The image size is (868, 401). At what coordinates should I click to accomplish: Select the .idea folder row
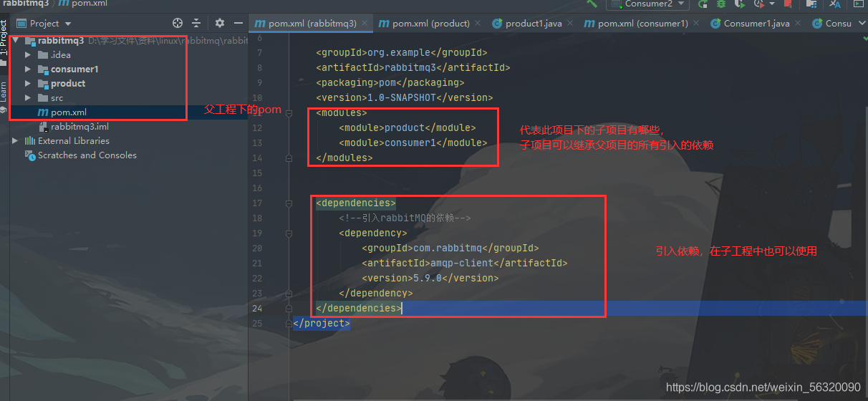click(x=130, y=54)
